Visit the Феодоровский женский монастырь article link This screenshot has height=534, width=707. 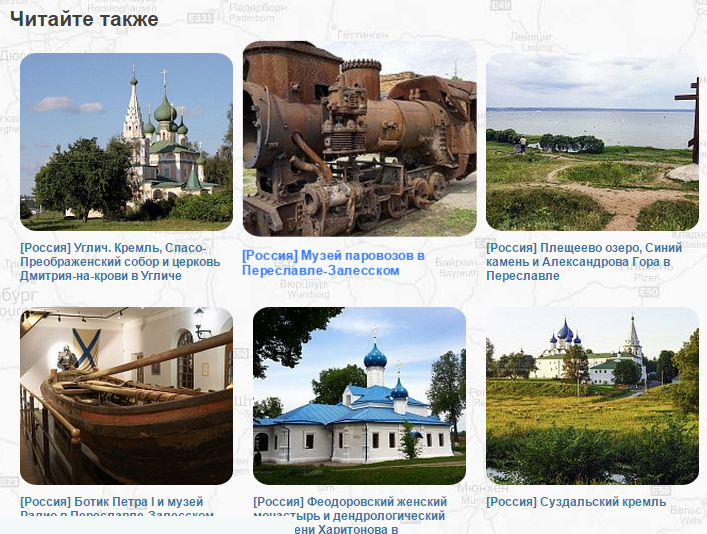(x=350, y=515)
